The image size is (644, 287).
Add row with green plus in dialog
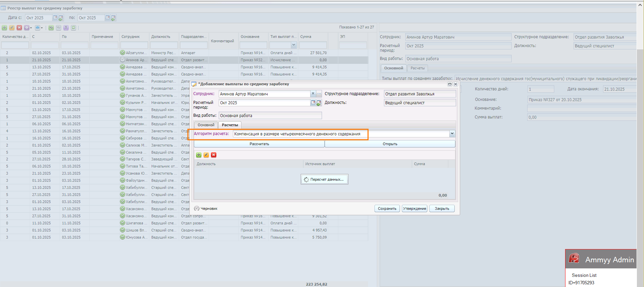coord(199,155)
